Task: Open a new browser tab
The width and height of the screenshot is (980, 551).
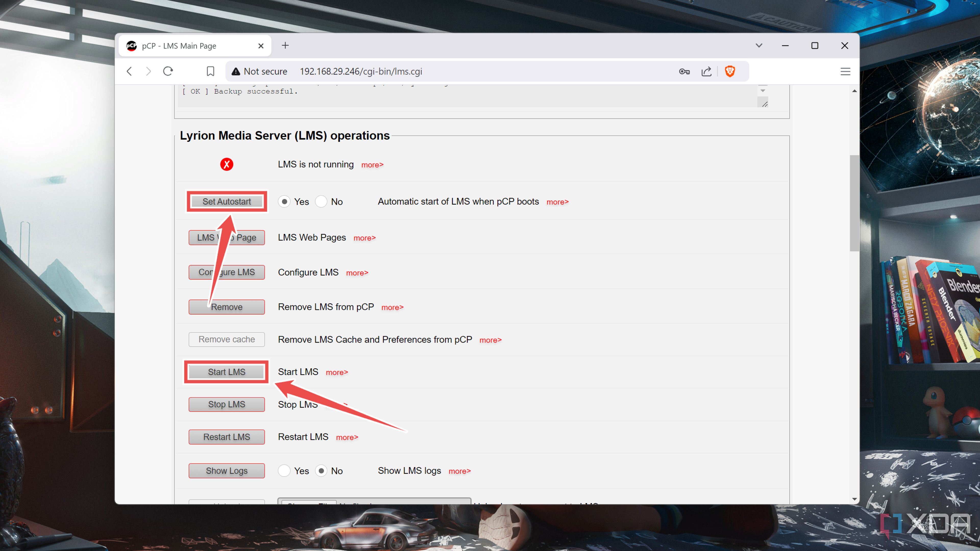Action: pos(285,45)
